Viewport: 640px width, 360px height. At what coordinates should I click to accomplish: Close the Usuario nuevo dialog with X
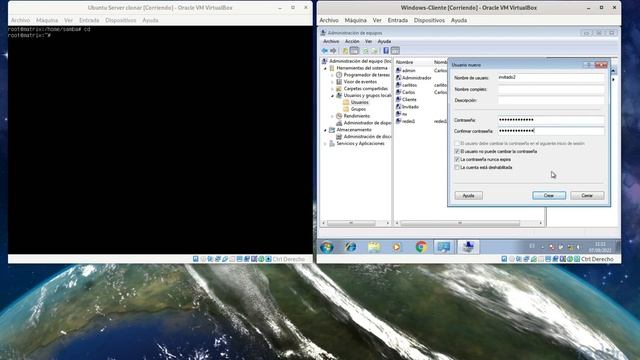tap(601, 65)
